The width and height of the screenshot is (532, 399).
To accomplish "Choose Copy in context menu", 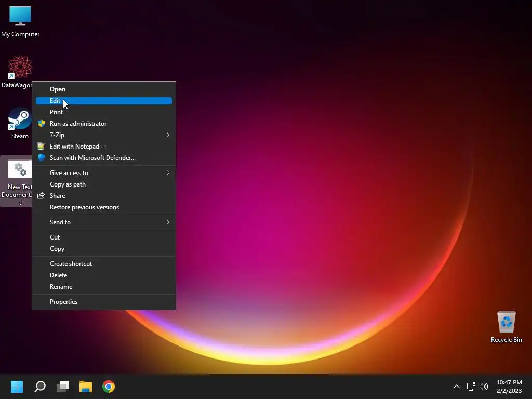I will (104, 249).
